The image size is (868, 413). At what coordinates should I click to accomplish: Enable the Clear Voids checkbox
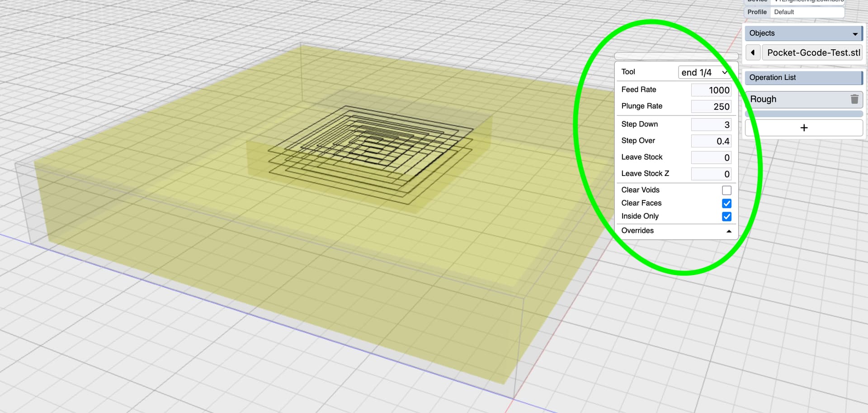pyautogui.click(x=726, y=190)
